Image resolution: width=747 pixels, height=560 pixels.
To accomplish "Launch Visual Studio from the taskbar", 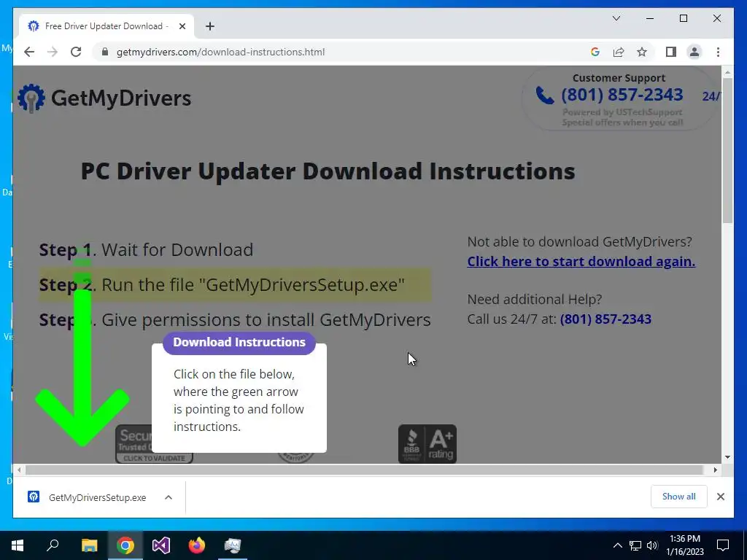I will 161,545.
